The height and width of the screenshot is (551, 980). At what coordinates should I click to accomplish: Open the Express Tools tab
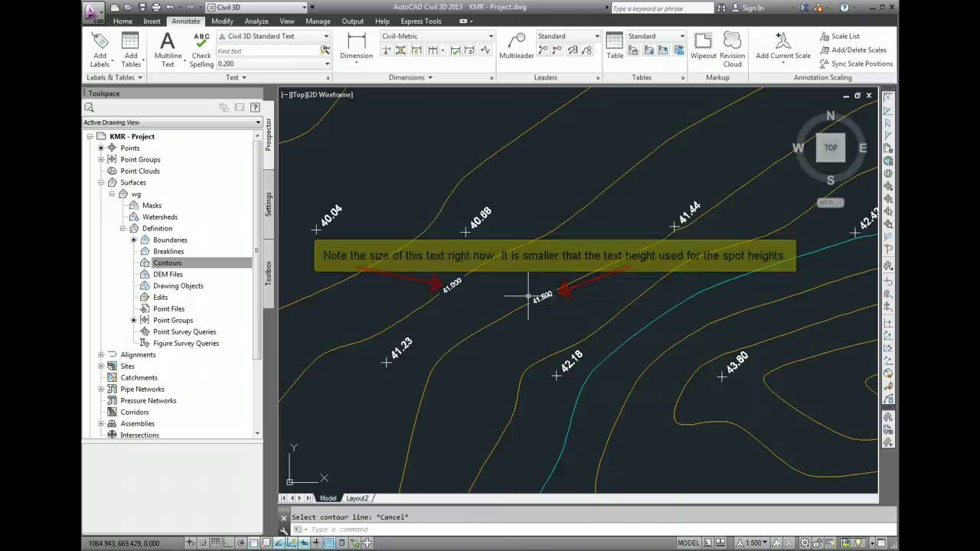pyautogui.click(x=421, y=21)
